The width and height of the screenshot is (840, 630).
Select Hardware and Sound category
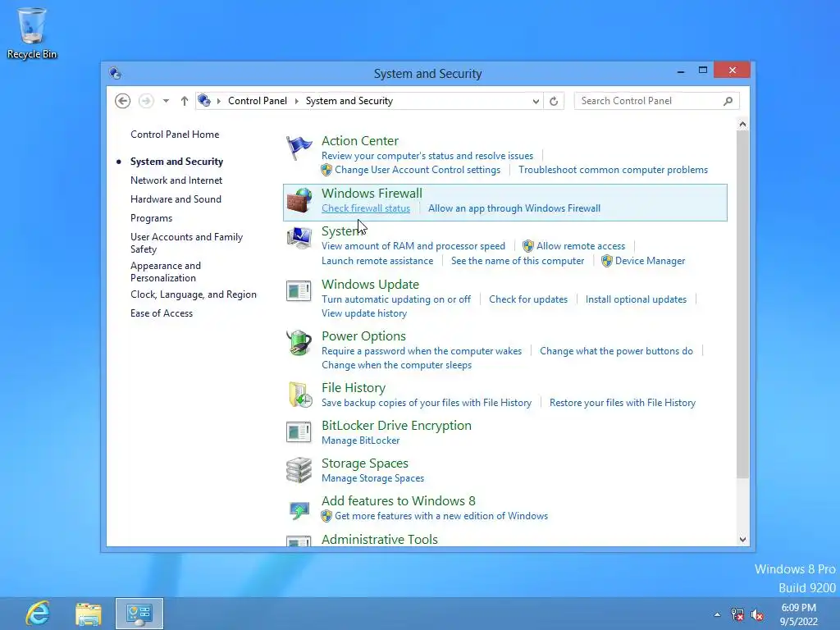point(176,199)
